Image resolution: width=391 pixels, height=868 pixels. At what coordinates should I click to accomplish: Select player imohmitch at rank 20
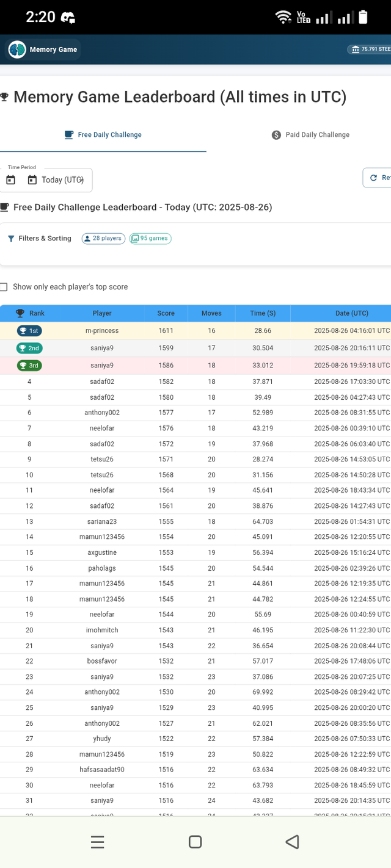pyautogui.click(x=102, y=630)
